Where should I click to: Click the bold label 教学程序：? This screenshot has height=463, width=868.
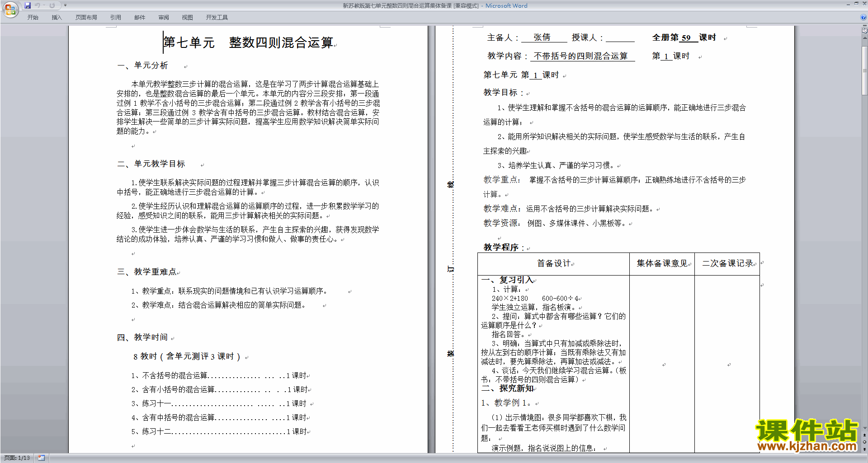pyautogui.click(x=504, y=248)
